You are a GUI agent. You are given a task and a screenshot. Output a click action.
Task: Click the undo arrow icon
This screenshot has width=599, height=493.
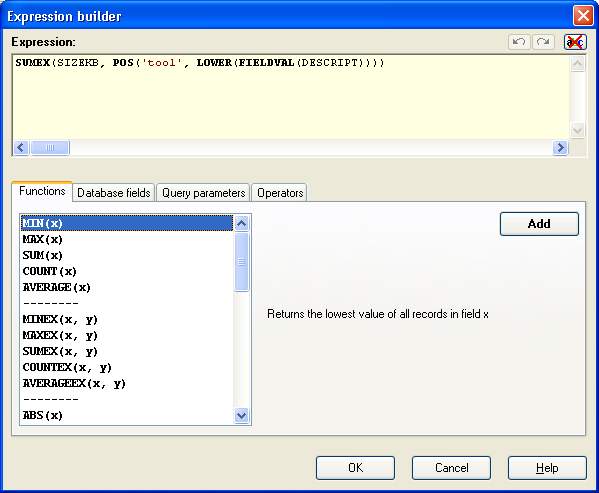point(519,42)
